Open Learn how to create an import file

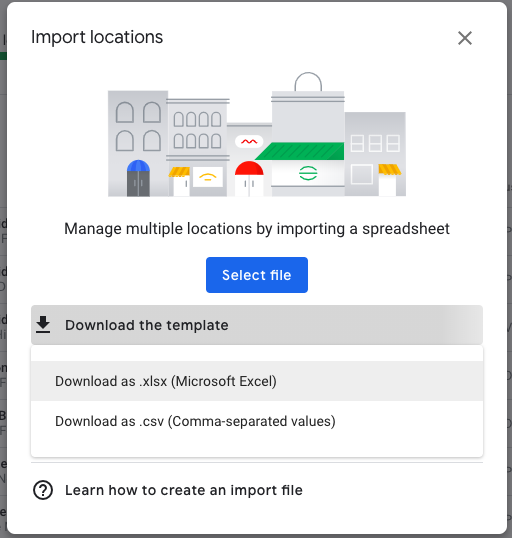pyautogui.click(x=184, y=490)
